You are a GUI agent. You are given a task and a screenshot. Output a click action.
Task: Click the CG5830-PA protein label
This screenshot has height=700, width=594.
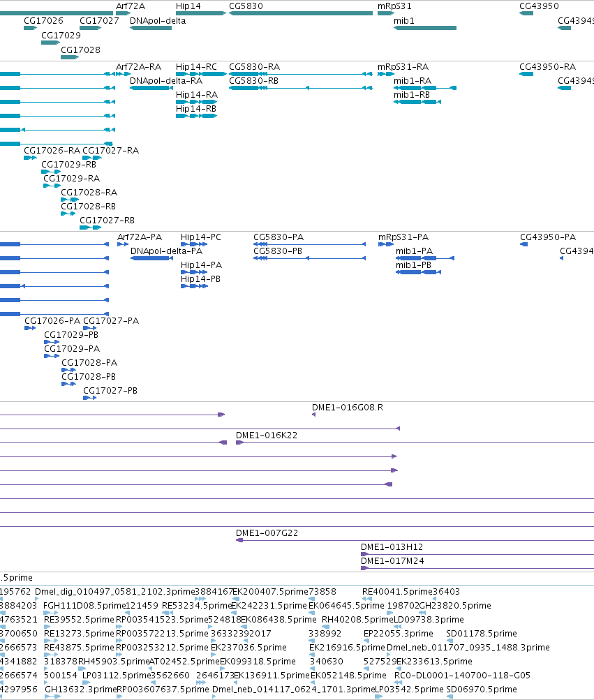click(x=279, y=237)
